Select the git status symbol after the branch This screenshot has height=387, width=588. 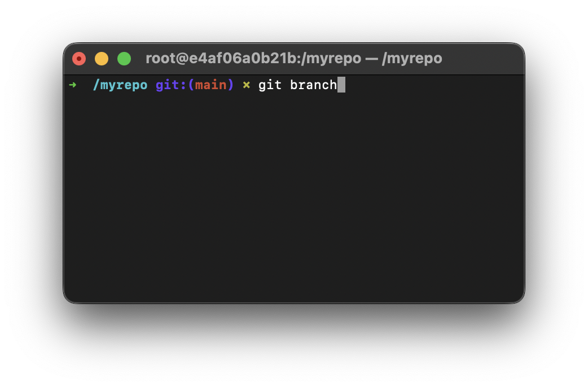tap(247, 85)
